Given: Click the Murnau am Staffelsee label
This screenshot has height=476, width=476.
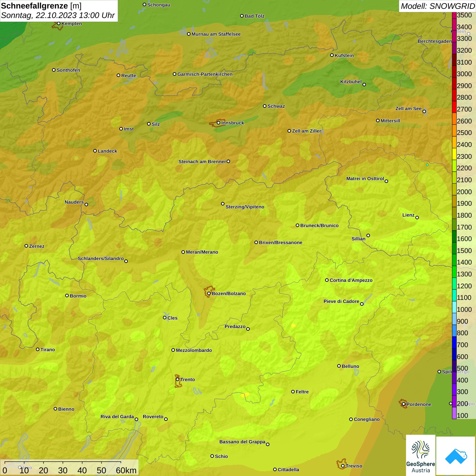Looking at the screenshot, I should 216,34.
